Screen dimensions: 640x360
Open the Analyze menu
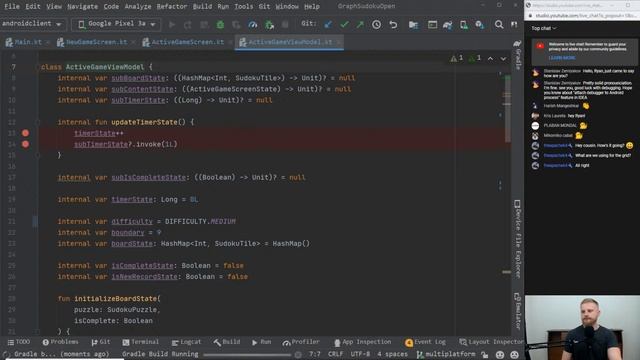coord(138,7)
